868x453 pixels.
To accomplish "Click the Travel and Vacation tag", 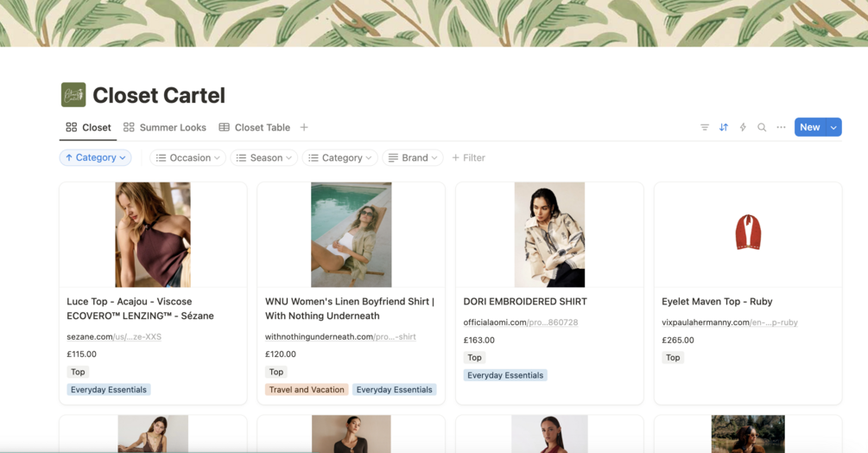I will (307, 390).
